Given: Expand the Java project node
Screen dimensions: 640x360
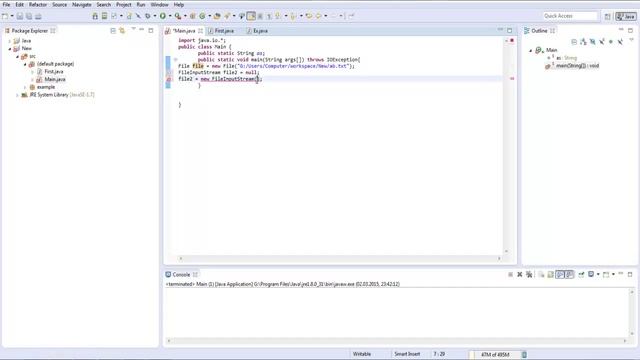Looking at the screenshot, I should tap(10, 41).
